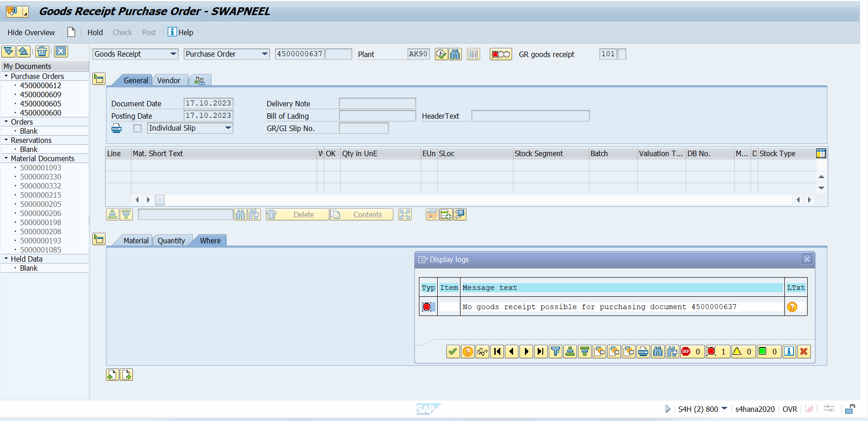Open the Quantity tab
The width and height of the screenshot is (868, 421).
tap(171, 241)
